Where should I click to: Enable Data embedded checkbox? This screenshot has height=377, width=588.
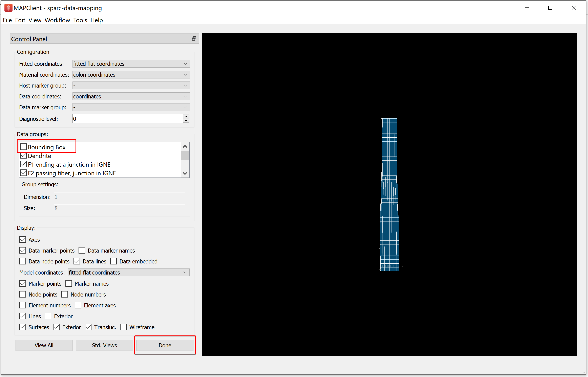pyautogui.click(x=113, y=261)
